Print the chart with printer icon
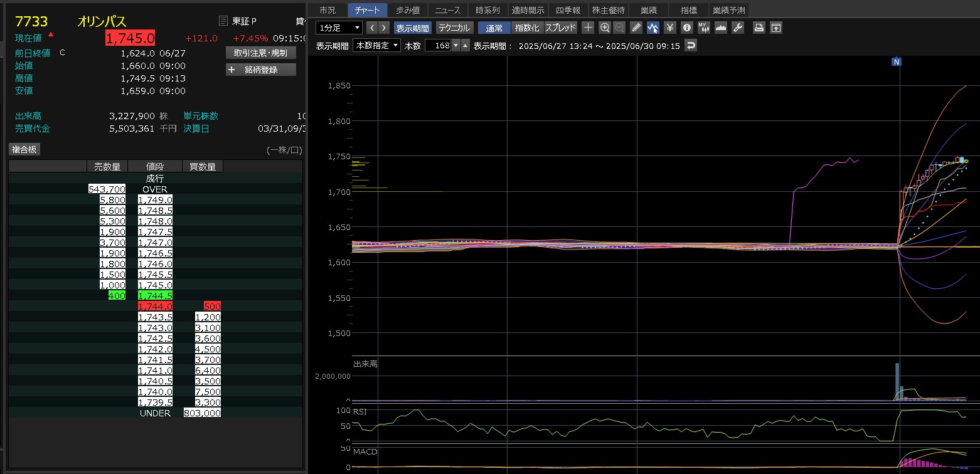 (759, 28)
